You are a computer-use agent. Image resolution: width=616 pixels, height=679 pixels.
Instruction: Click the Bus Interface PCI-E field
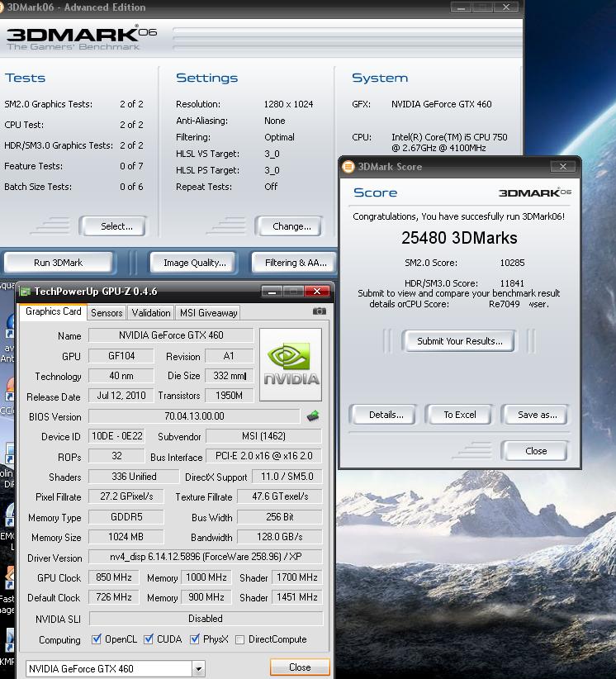(263, 456)
